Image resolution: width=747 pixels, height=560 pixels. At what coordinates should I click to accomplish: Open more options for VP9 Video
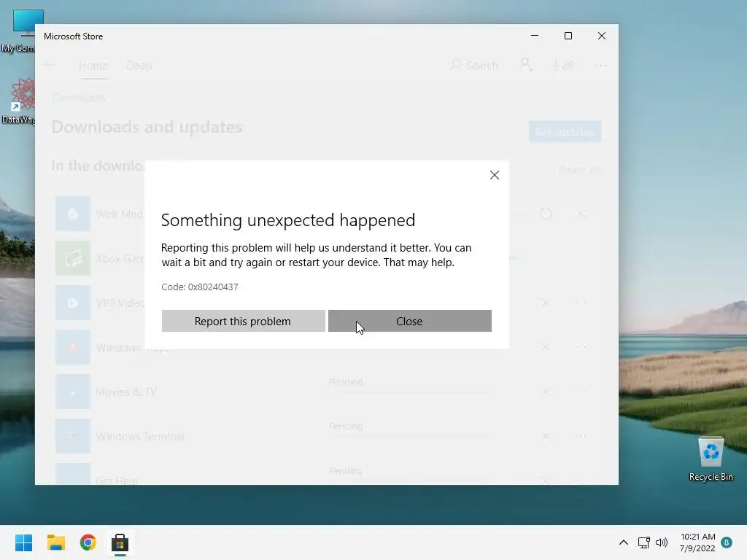point(580,303)
